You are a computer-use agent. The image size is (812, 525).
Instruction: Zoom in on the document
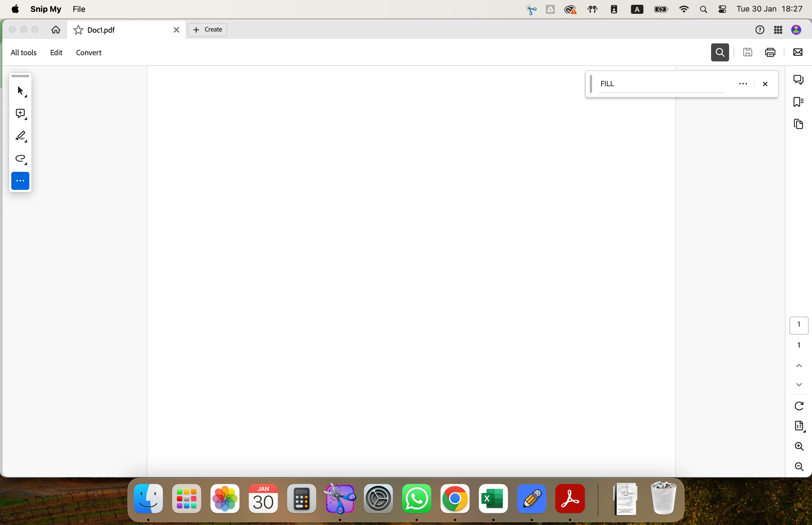(x=799, y=446)
